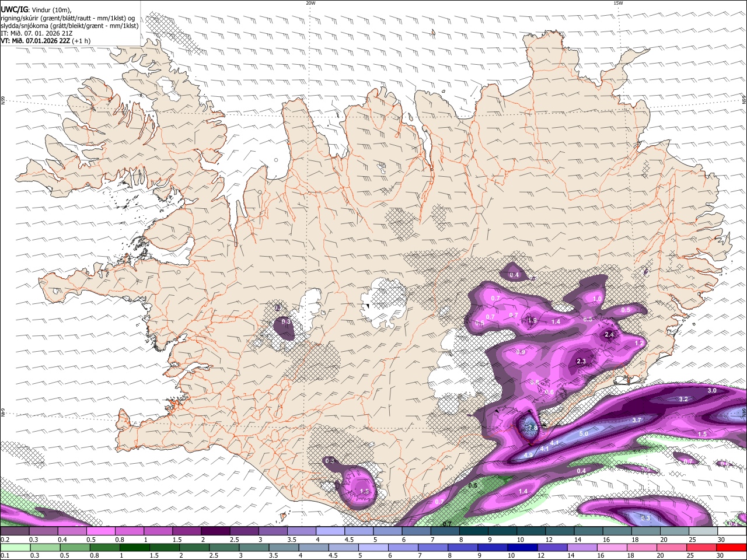Click the 7.8 blue precipitation core

point(532,428)
